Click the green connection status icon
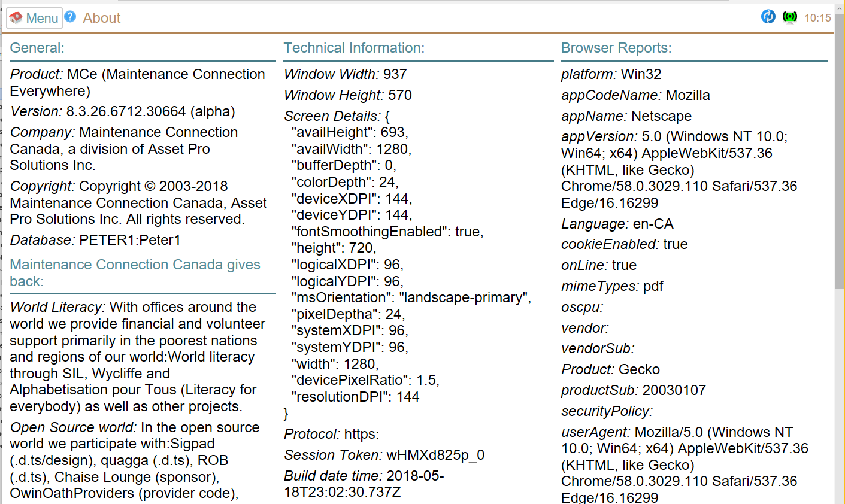 click(x=790, y=17)
